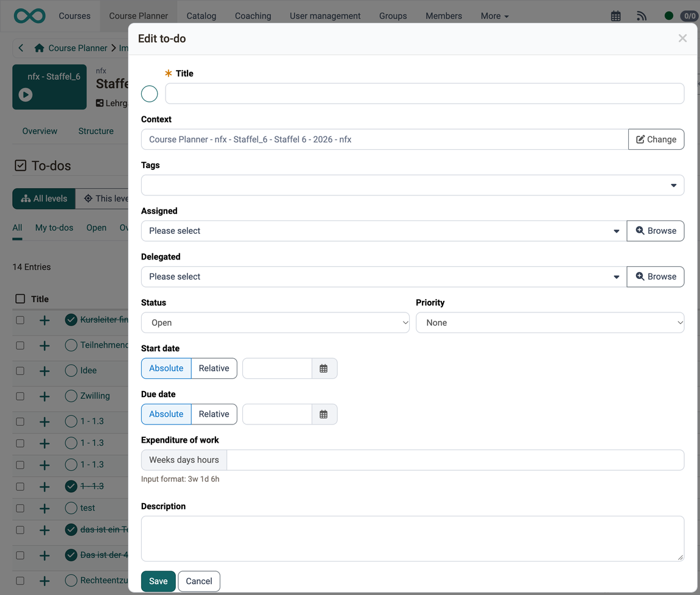700x595 pixels.
Task: Tick checkbox for Idee row
Action: pos(20,371)
